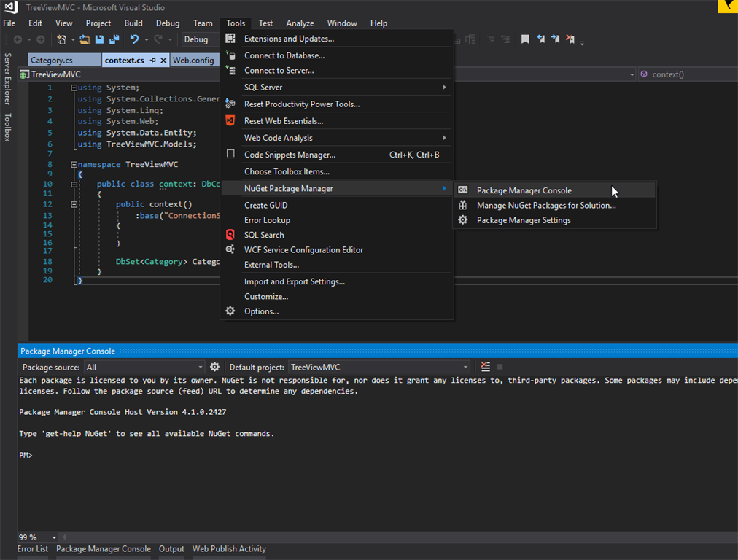Collapse the context class code region
The height and width of the screenshot is (560, 738).
(74, 184)
